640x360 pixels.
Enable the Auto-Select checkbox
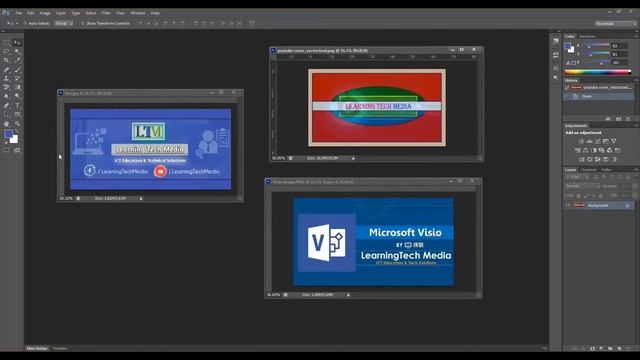point(25,23)
